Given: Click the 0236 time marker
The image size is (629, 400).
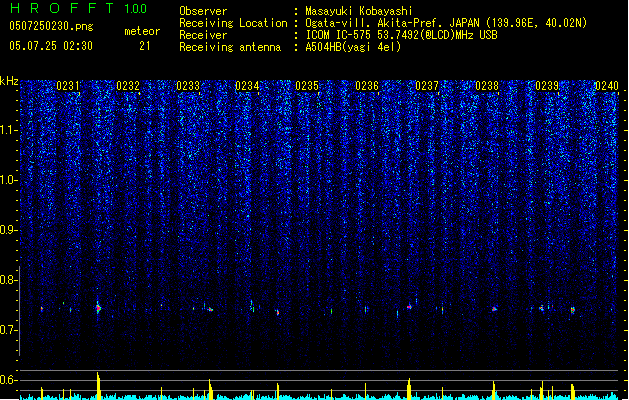Looking at the screenshot, I should [367, 86].
